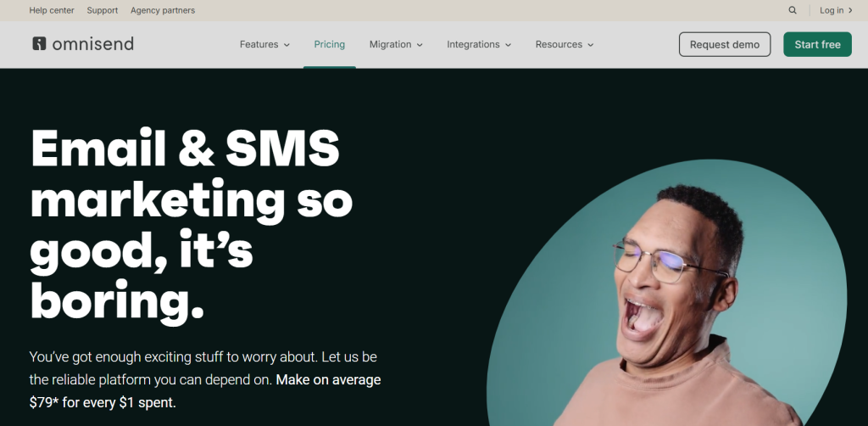This screenshot has height=426, width=868.
Task: Open the Features menu label
Action: click(x=259, y=44)
